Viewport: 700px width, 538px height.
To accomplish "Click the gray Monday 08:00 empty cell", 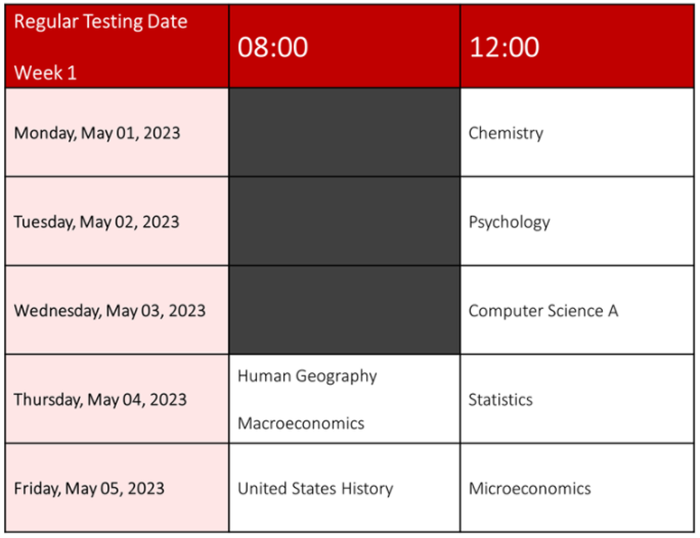I will 344,133.
